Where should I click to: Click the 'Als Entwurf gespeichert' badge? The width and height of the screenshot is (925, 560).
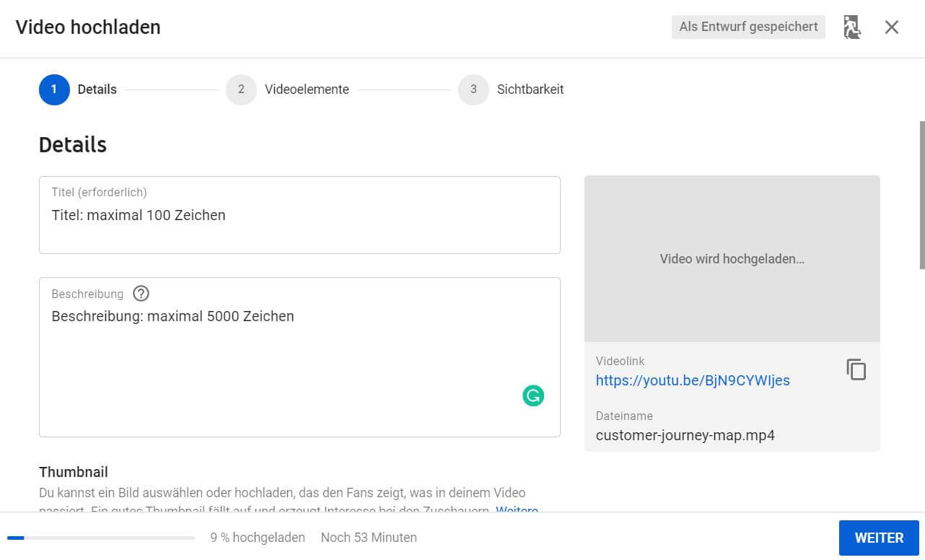[x=748, y=27]
